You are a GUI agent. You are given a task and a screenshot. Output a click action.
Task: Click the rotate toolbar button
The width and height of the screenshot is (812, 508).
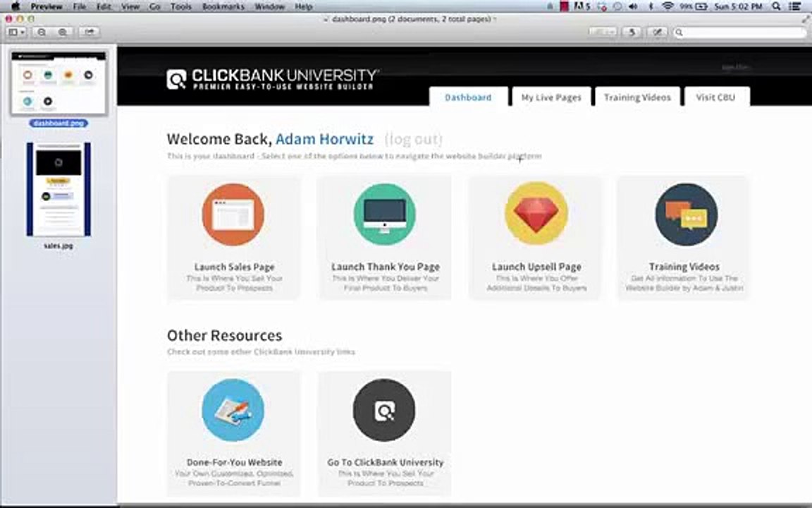632,32
